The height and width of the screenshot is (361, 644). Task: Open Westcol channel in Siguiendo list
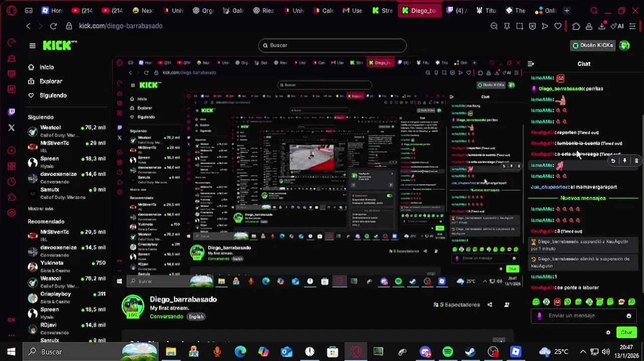point(67,131)
